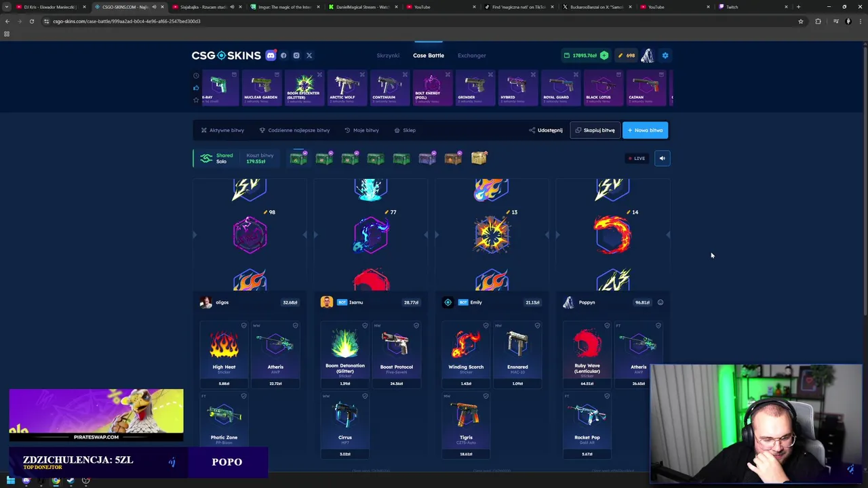This screenshot has width=868, height=488.
Task: Show Aktywne bitwy list
Action: pyautogui.click(x=222, y=130)
